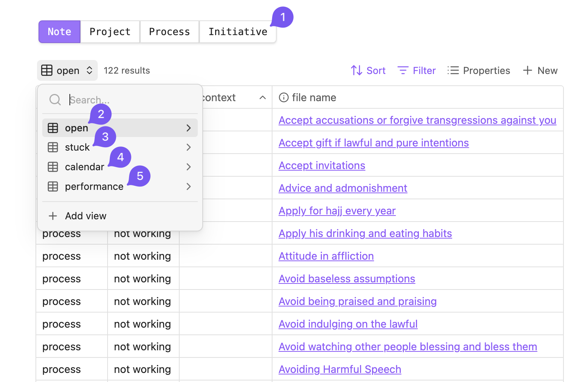Click the plus icon for Add view
The width and height of the screenshot is (588, 382).
click(53, 216)
